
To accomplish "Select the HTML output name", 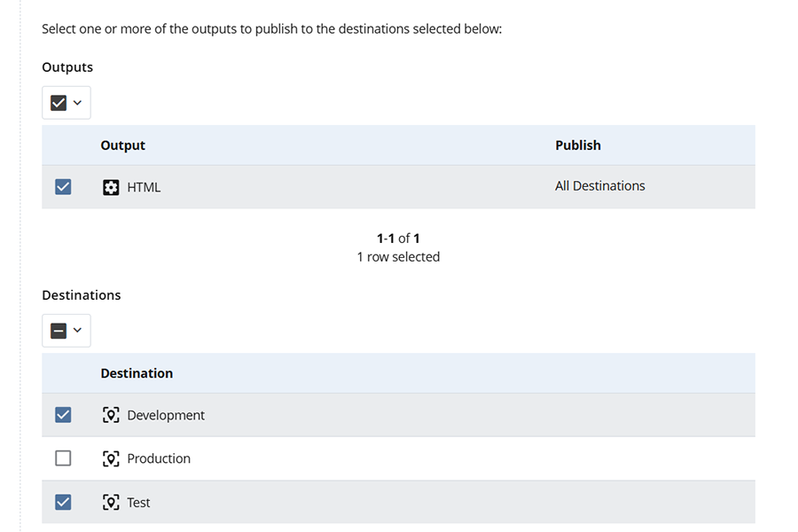I will [144, 187].
